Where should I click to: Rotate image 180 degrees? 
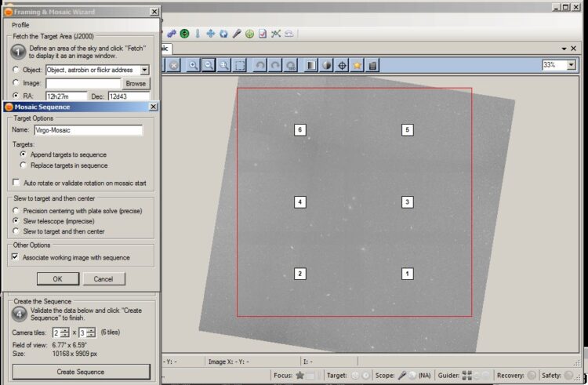tap(291, 66)
